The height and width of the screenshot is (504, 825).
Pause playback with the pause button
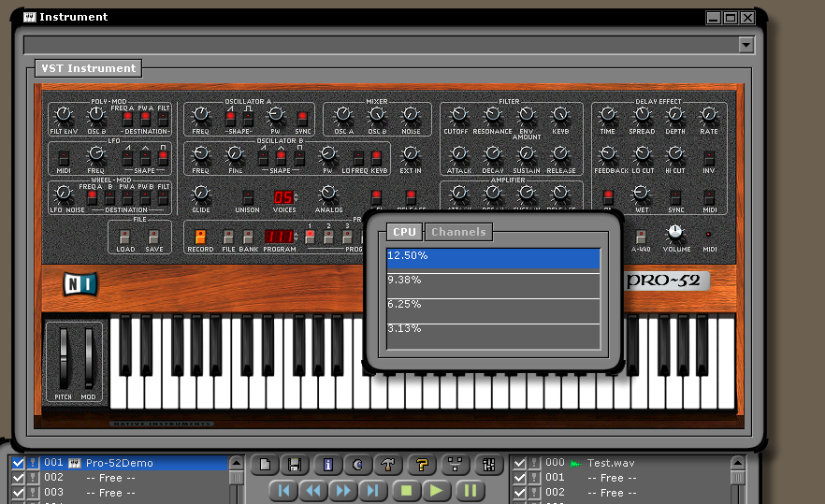(x=470, y=490)
